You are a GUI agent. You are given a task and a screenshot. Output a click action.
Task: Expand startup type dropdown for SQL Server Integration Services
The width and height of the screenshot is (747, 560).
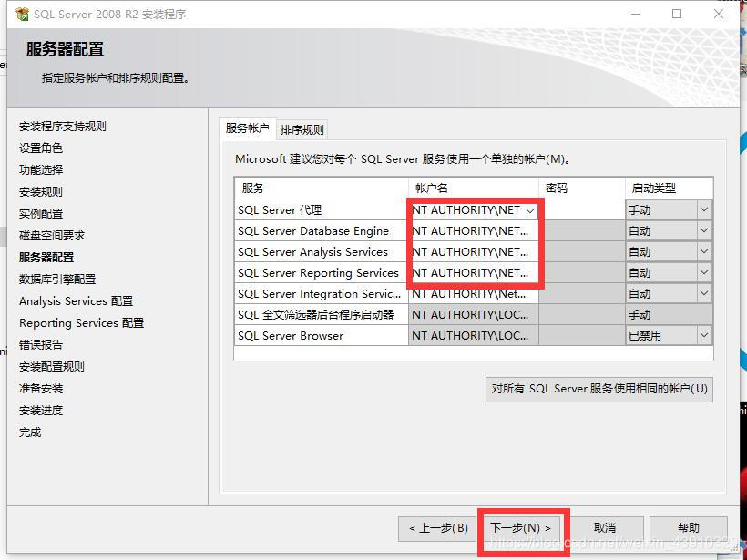[704, 293]
